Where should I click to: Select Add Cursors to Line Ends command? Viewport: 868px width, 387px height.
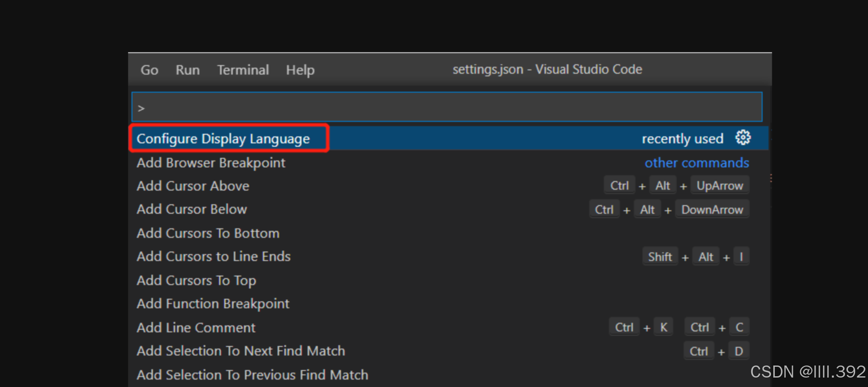[x=449, y=257]
